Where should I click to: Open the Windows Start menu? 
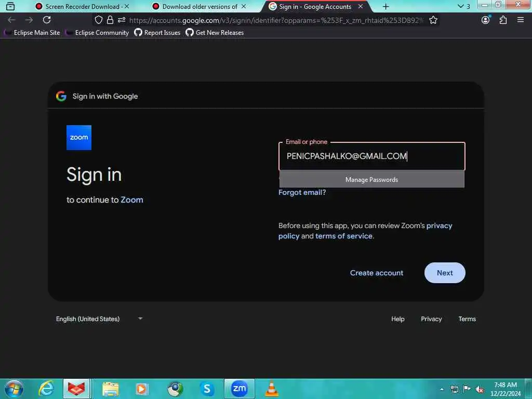point(14,389)
